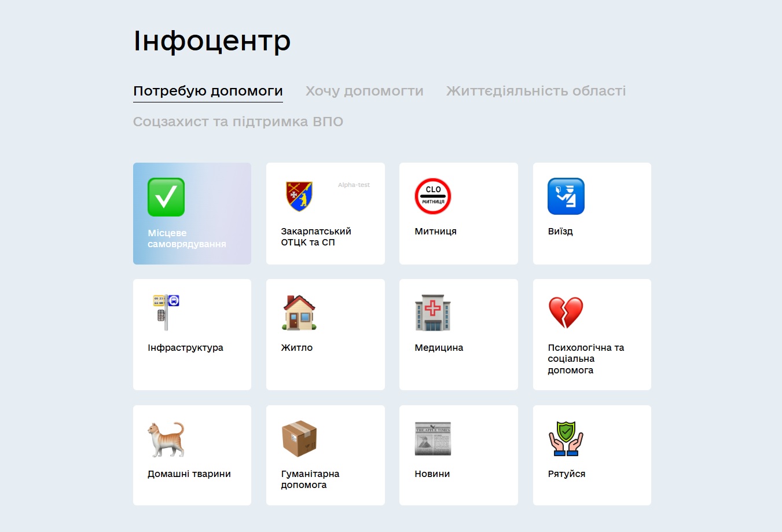Open Житло card label

pyautogui.click(x=297, y=347)
